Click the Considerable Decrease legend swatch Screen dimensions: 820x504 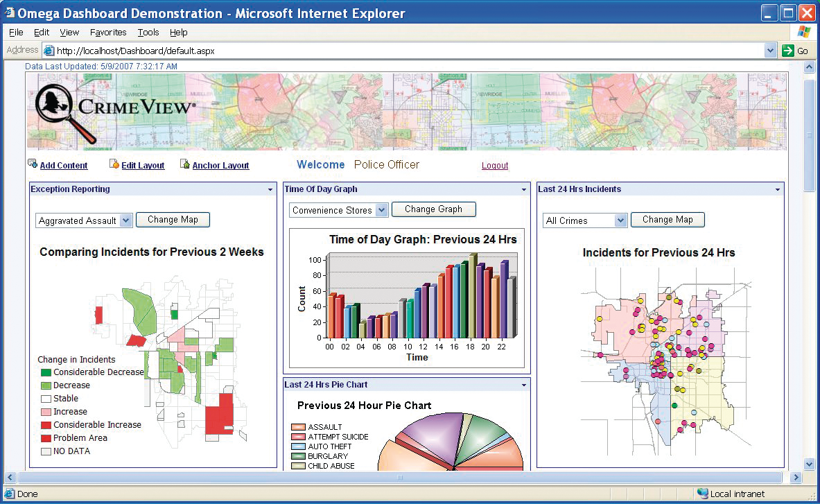(46, 372)
